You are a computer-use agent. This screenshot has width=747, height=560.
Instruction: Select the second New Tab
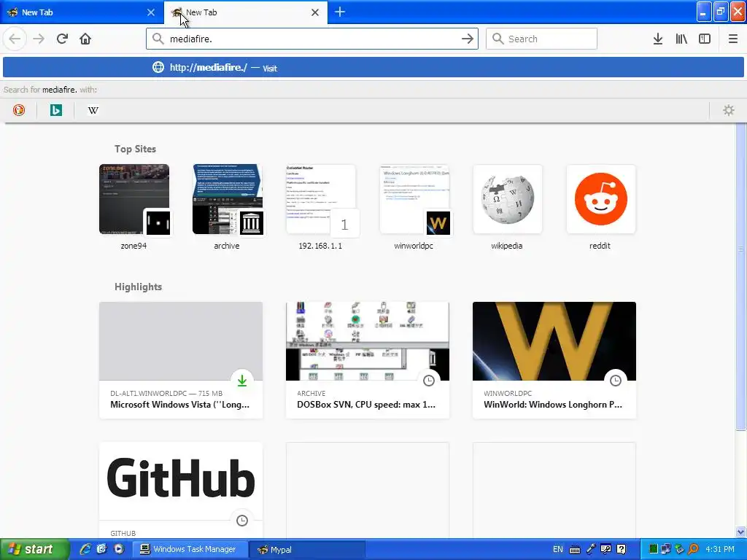[245, 12]
